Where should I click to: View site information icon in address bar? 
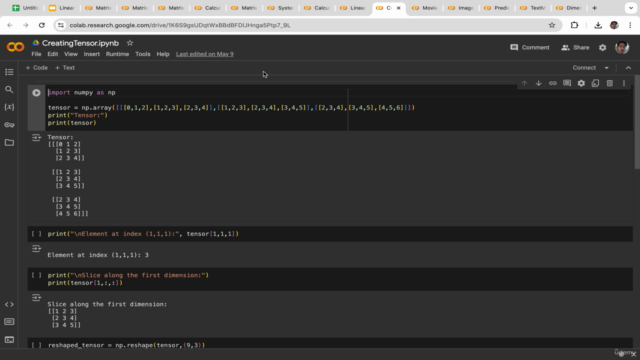point(61,25)
